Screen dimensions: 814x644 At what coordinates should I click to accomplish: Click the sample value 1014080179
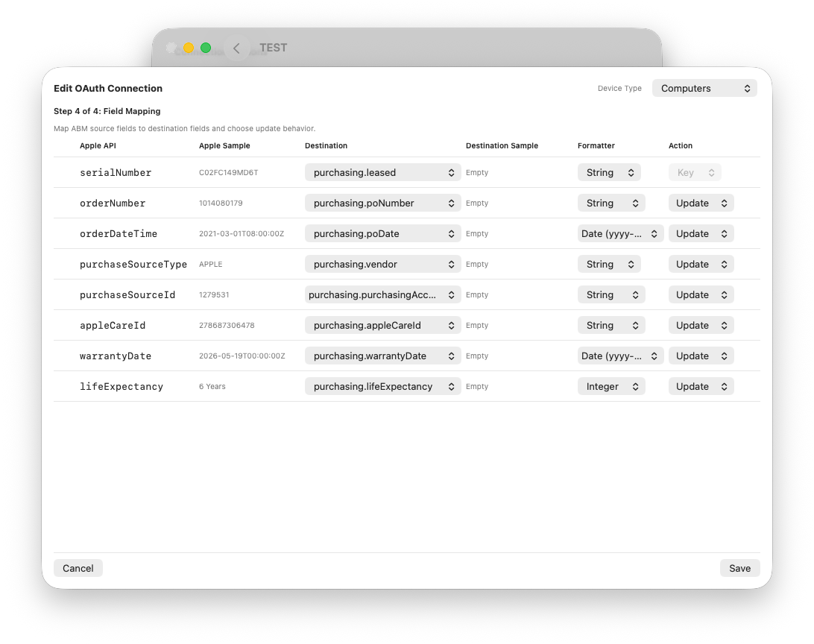pos(221,203)
